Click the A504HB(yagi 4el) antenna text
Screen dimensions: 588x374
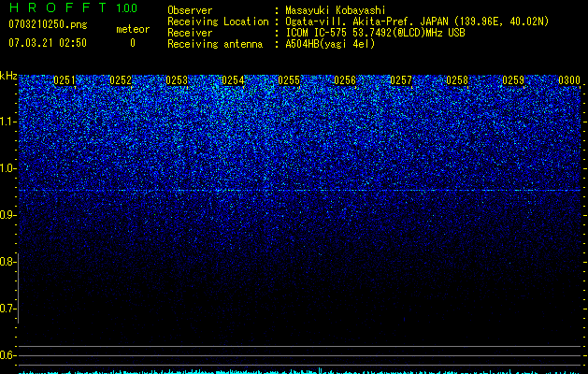[330, 44]
